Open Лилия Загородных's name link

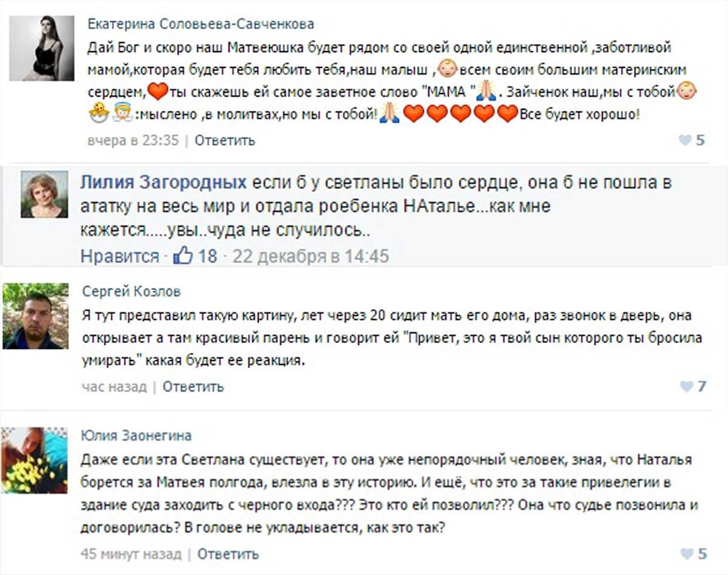tap(164, 183)
